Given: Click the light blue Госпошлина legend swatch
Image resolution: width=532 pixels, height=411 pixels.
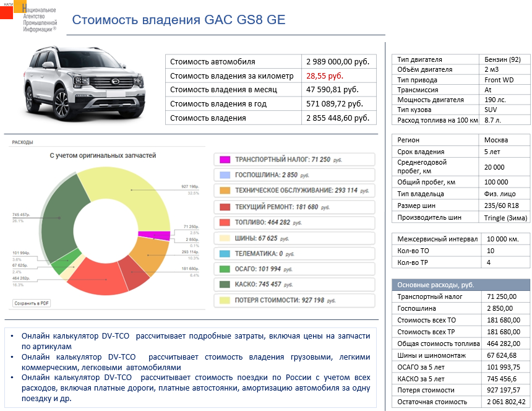Looking at the screenshot, I should [x=225, y=175].
